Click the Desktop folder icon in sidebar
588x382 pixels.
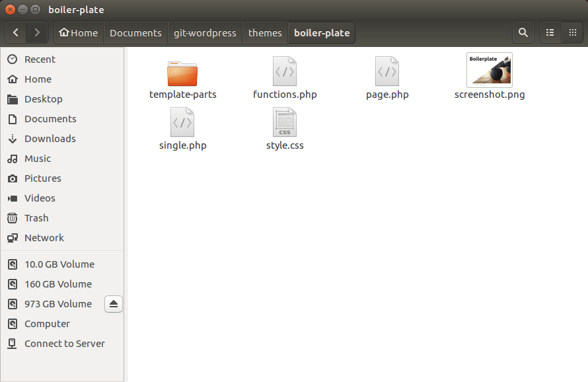click(13, 99)
